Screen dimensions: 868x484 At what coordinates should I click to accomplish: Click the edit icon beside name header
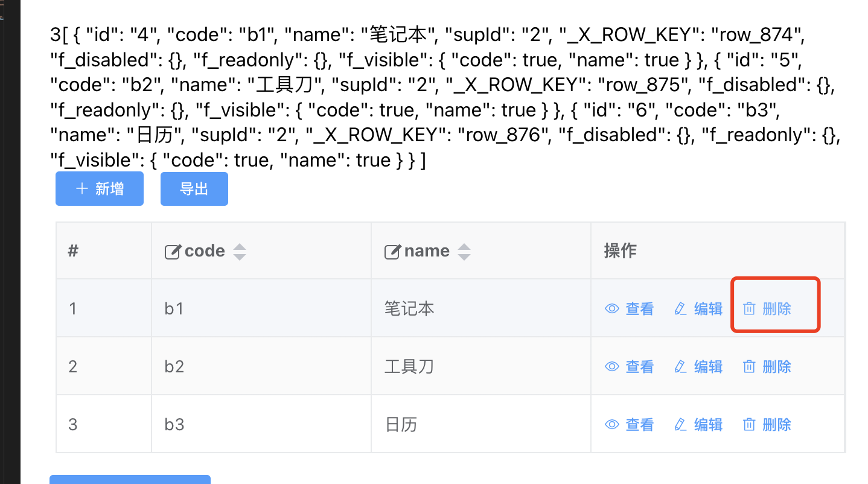392,252
